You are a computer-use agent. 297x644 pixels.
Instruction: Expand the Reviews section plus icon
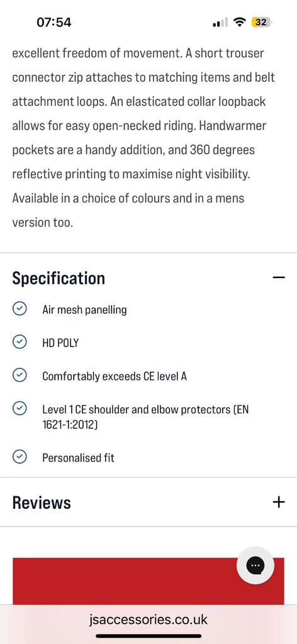click(278, 501)
